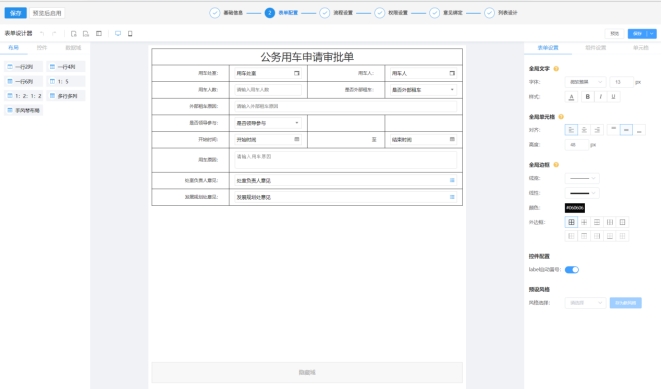The image size is (662, 389).
Task: Toggle underline text style button
Action: click(613, 97)
